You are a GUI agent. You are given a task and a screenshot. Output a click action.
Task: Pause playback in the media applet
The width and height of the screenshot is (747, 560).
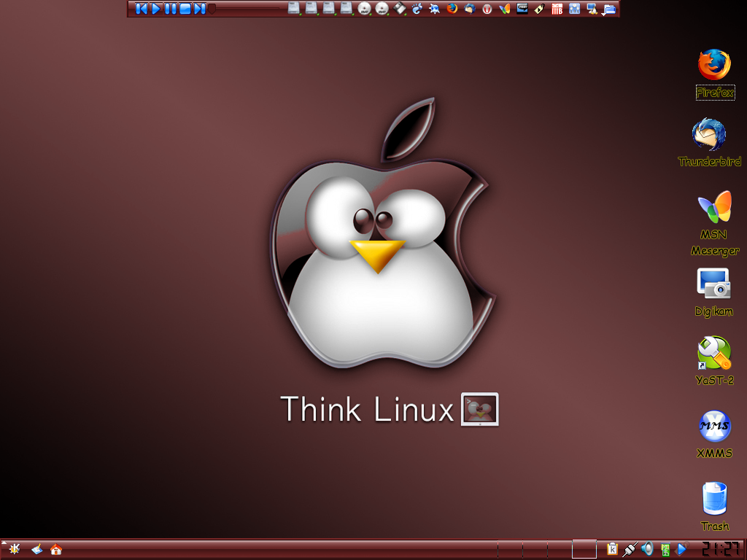tap(170, 9)
